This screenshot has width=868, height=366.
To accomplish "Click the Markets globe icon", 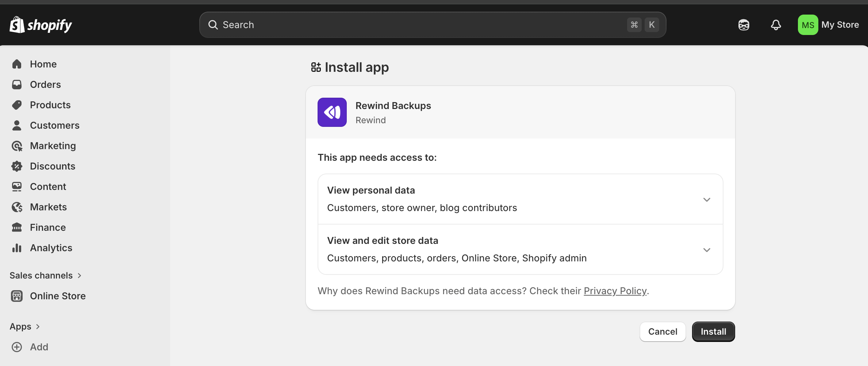I will 17,207.
